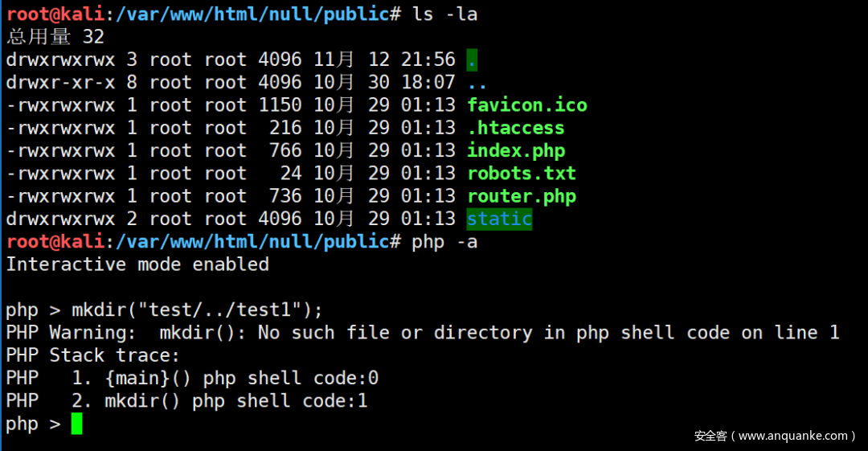Click the first root@kali prompt
The height and width of the screenshot is (451, 868).
click(55, 14)
